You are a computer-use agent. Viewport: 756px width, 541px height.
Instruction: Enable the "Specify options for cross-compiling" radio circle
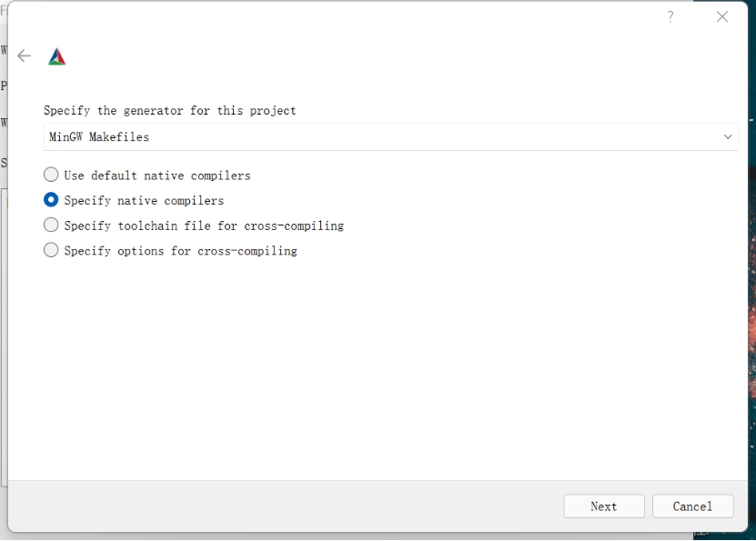tap(51, 250)
